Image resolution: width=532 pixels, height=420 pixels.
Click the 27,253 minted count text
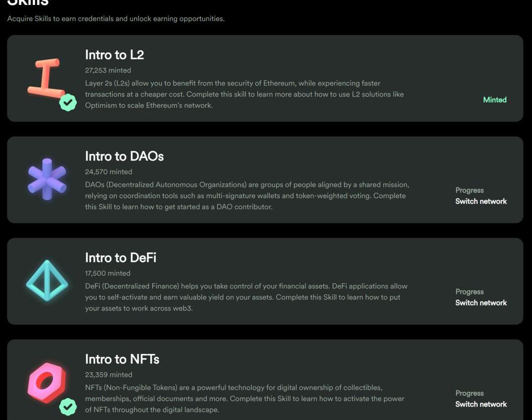(108, 70)
